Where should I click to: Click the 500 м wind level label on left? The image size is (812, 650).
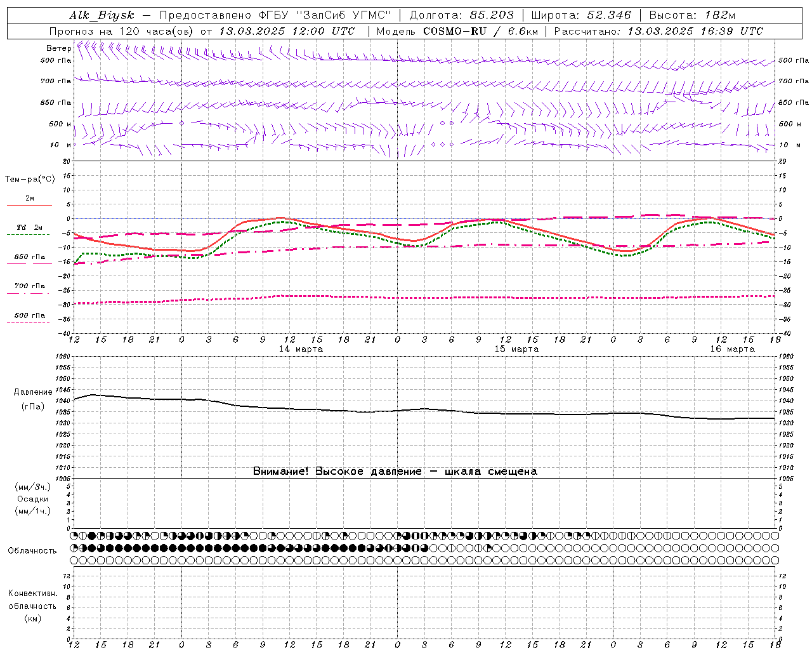(x=60, y=124)
